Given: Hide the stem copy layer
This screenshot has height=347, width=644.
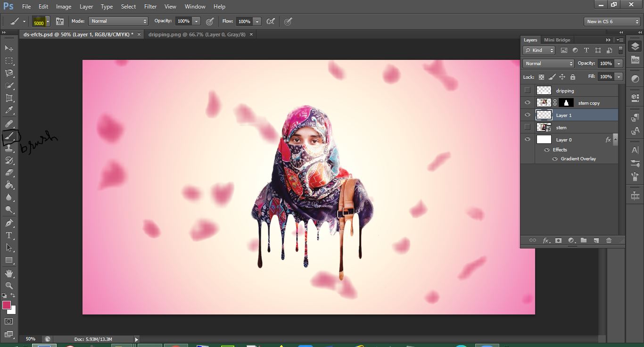Looking at the screenshot, I should [x=528, y=103].
